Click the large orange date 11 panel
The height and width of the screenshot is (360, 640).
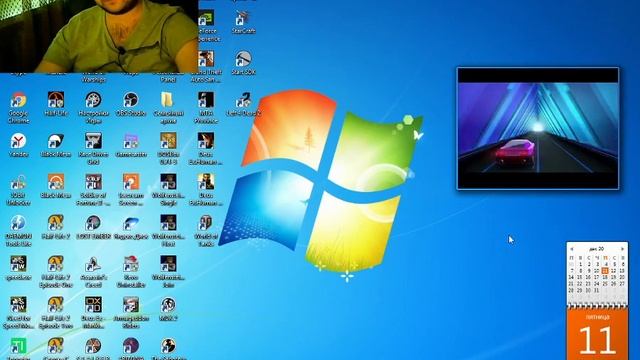click(x=597, y=334)
